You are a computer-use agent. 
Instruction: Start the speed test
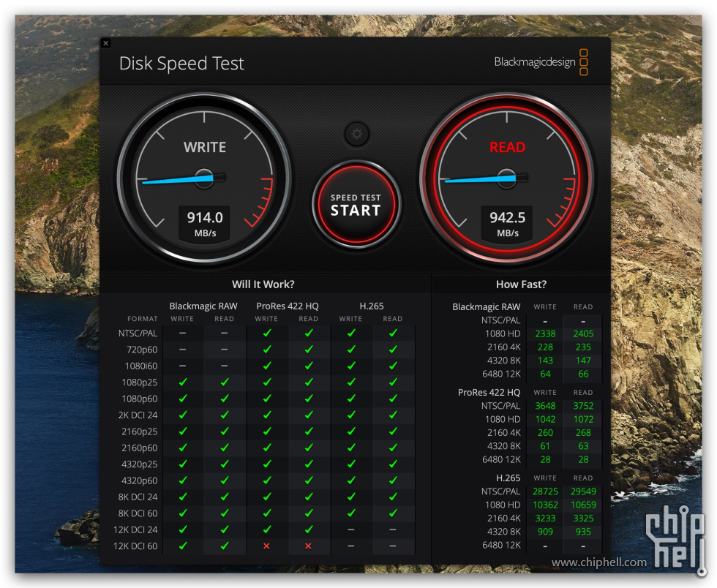[356, 204]
